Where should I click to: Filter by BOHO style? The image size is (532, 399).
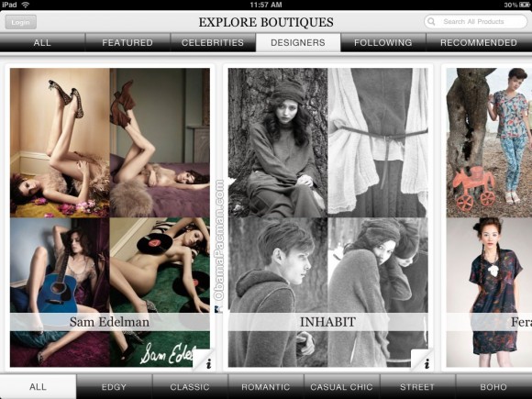pyautogui.click(x=493, y=387)
